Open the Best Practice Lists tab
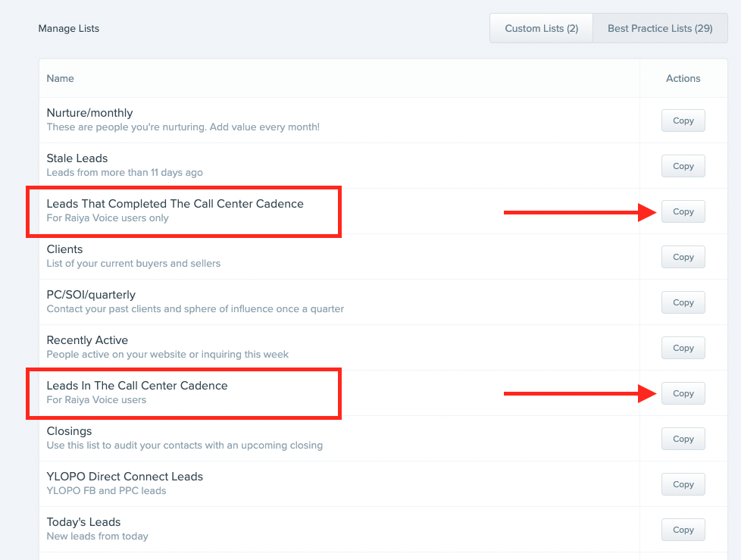The image size is (741, 560). coord(660,28)
